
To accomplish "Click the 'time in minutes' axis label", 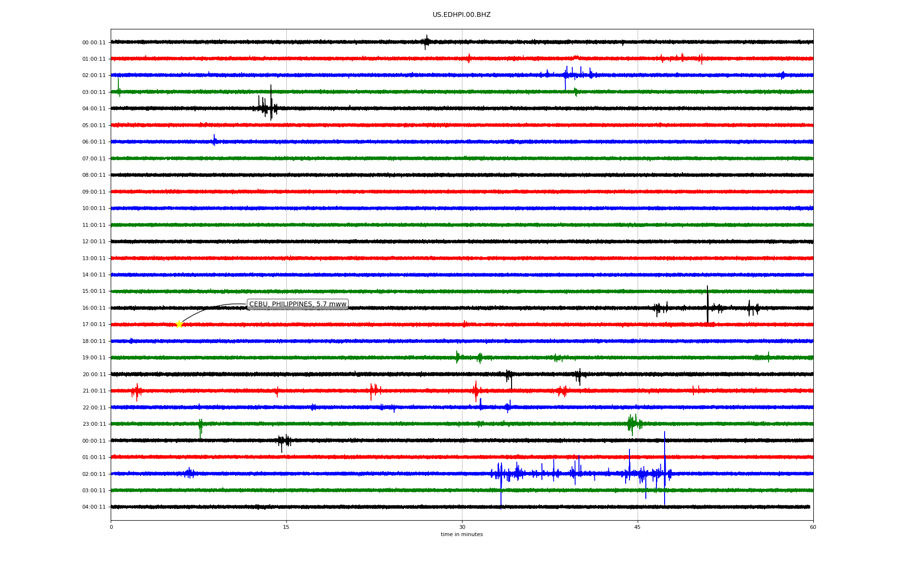I will pyautogui.click(x=462, y=535).
